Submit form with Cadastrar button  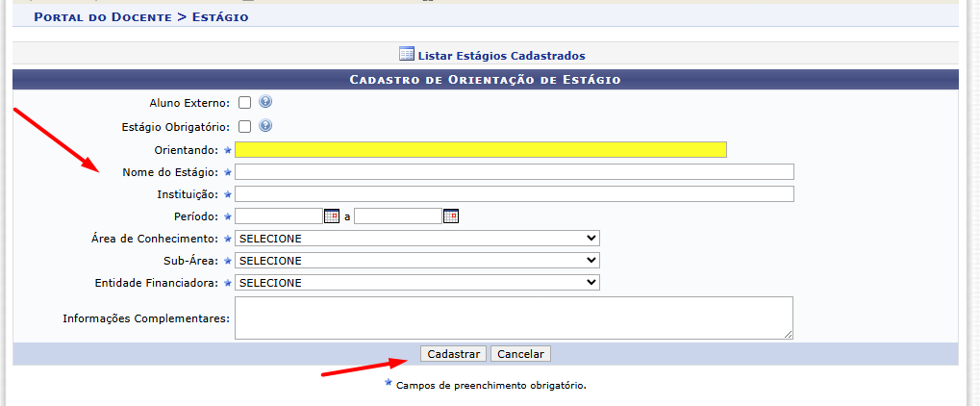click(454, 354)
